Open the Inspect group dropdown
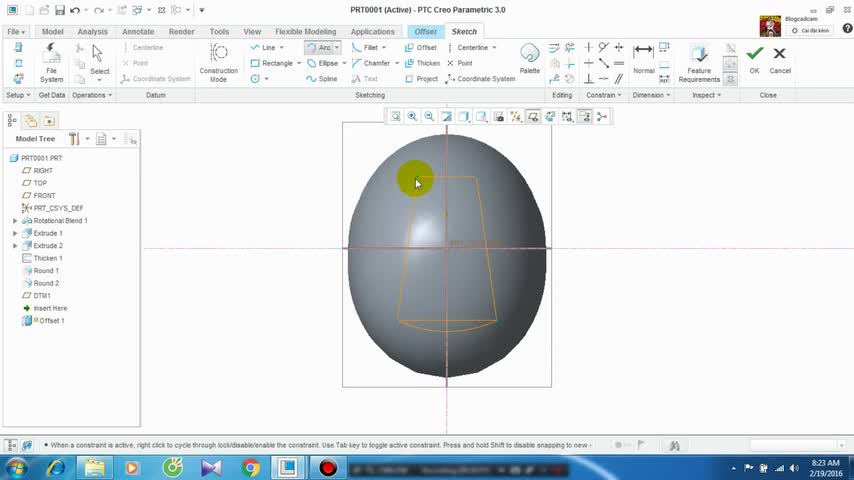 coord(706,95)
